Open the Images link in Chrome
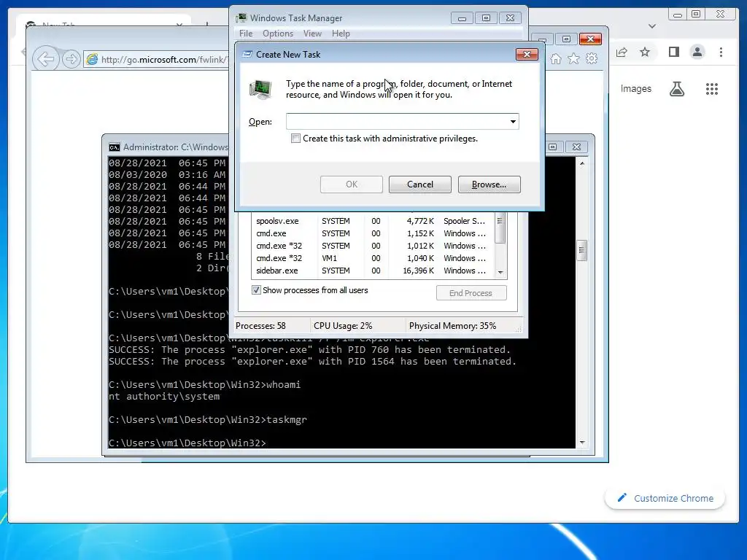 pyautogui.click(x=635, y=88)
